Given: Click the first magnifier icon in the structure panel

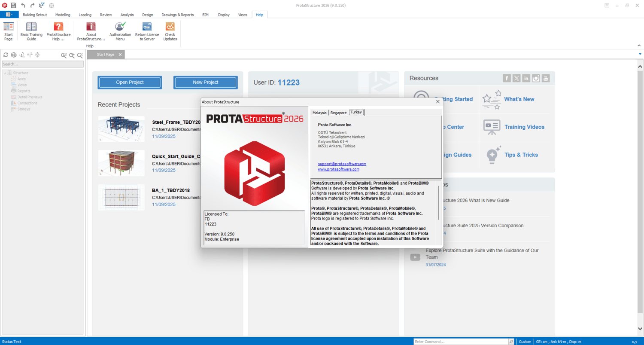Looking at the screenshot, I should [64, 55].
